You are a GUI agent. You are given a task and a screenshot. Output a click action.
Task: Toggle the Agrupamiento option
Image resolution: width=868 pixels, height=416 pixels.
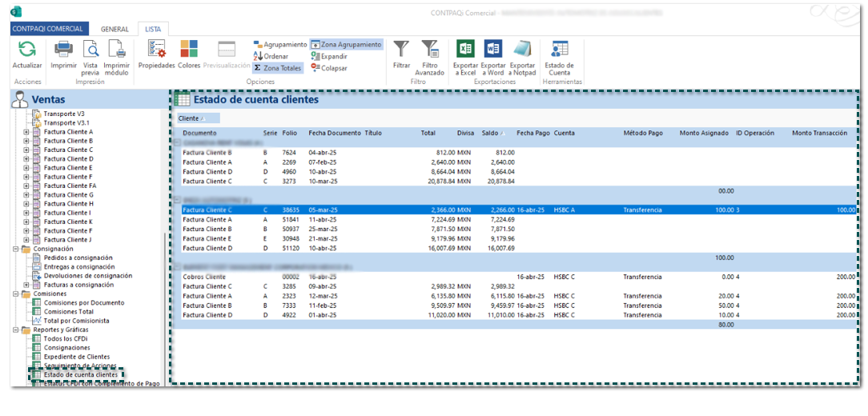click(279, 45)
